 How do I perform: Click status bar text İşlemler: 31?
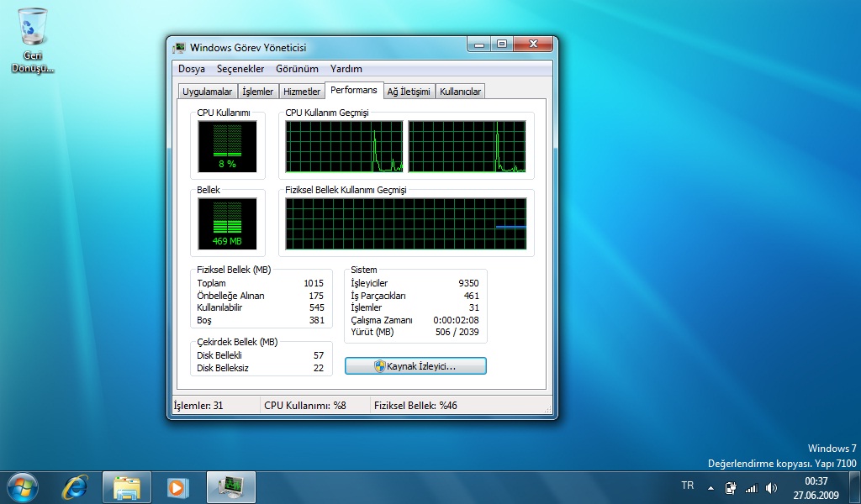click(198, 406)
